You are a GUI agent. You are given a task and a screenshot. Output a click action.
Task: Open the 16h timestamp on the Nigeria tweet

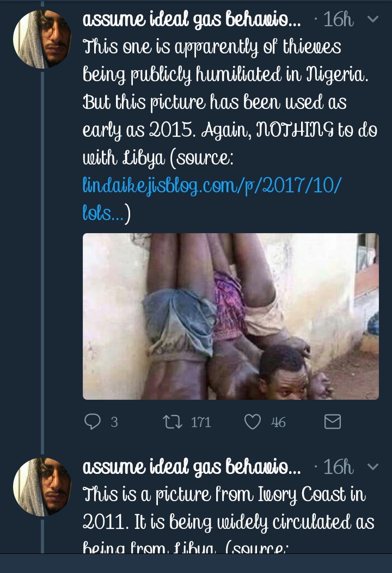click(x=338, y=20)
